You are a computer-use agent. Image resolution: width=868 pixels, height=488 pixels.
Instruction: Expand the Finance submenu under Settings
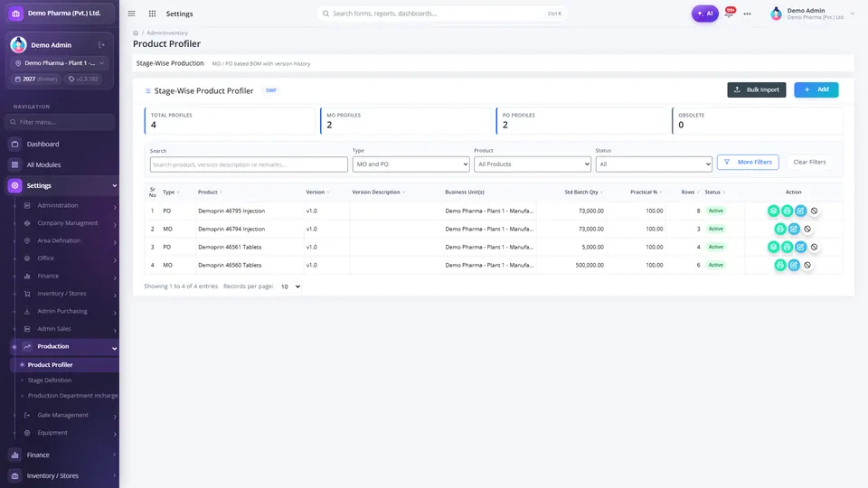pos(70,277)
